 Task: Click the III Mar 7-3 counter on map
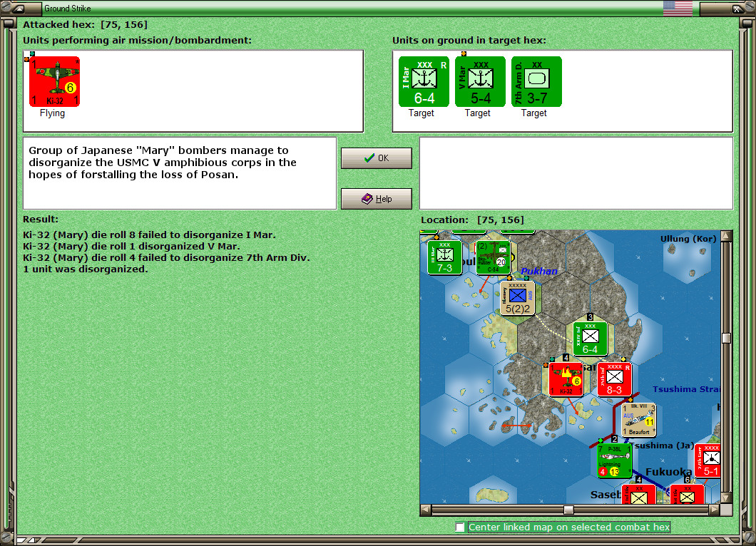[444, 257]
